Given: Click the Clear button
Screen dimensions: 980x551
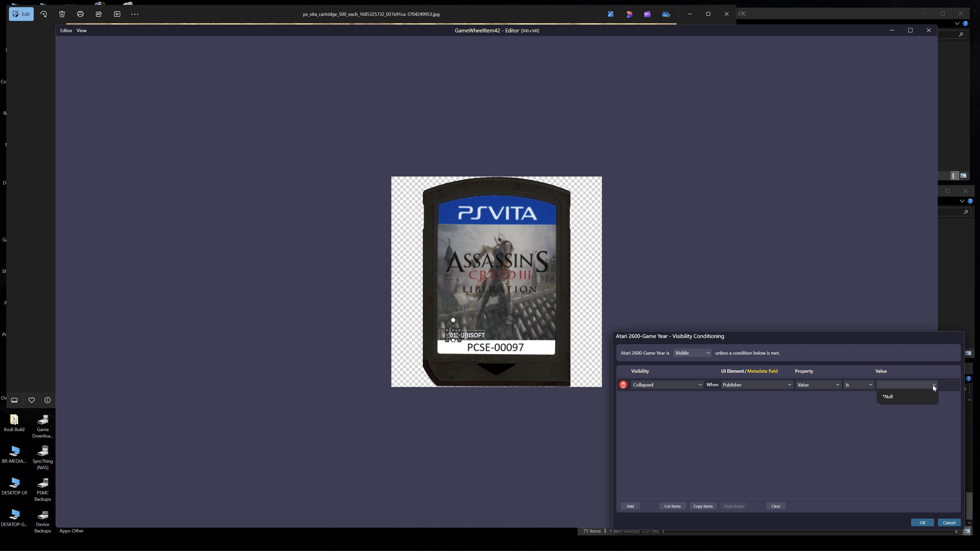Looking at the screenshot, I should [776, 506].
